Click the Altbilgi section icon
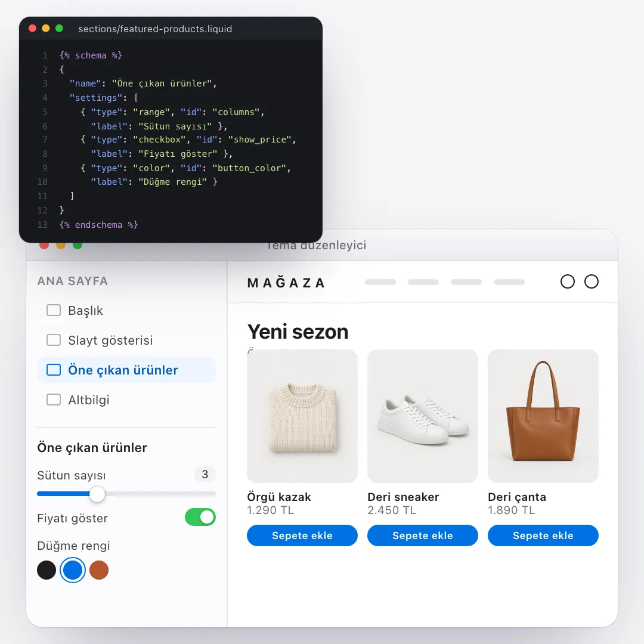 coord(54,400)
